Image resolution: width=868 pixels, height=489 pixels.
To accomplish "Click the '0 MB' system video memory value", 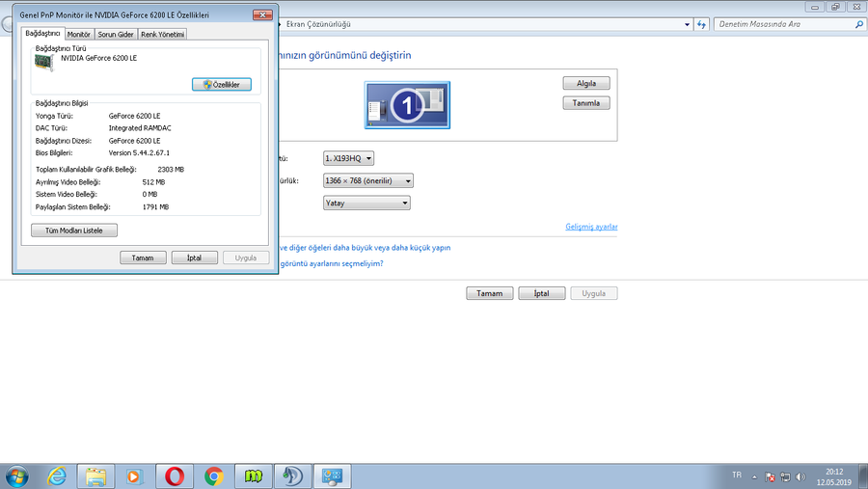I will 149,195.
